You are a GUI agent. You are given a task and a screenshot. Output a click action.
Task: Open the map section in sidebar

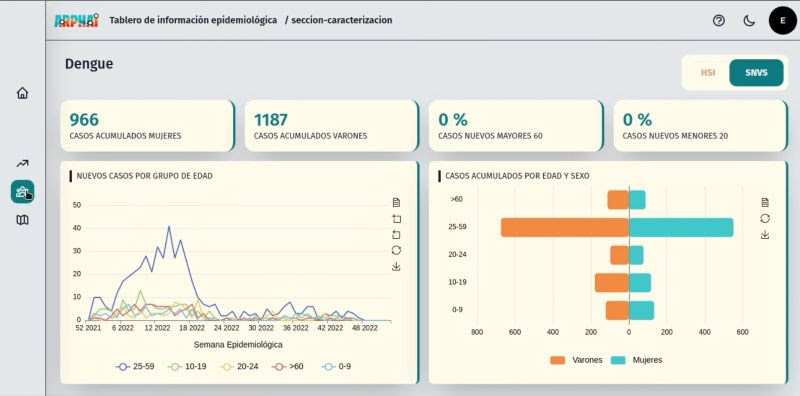22,220
